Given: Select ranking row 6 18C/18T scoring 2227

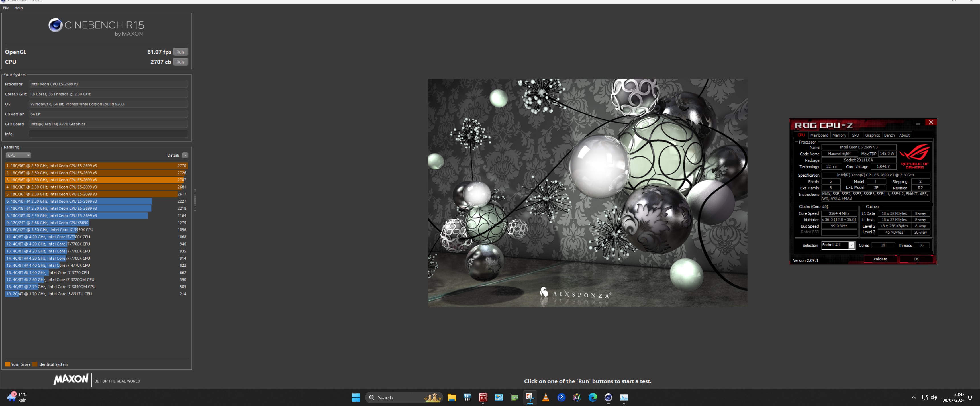Looking at the screenshot, I should [97, 201].
